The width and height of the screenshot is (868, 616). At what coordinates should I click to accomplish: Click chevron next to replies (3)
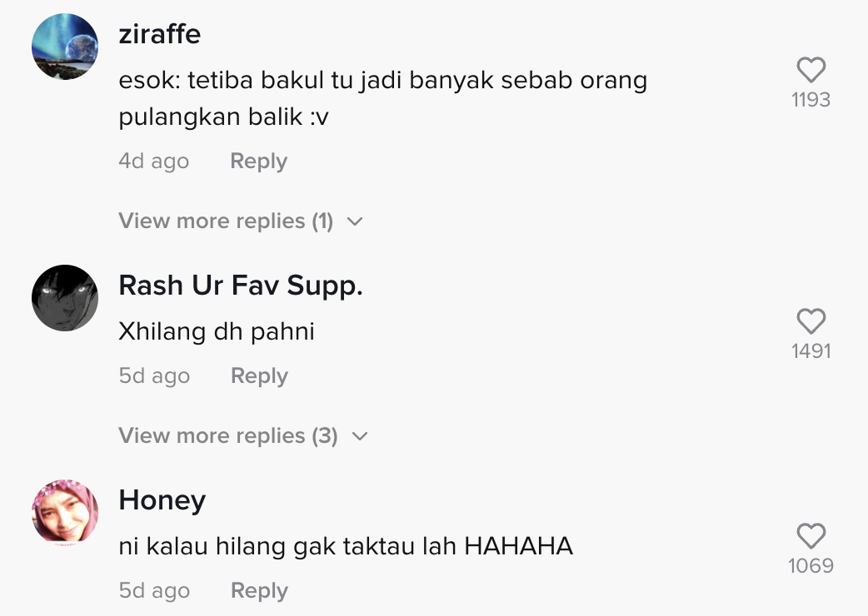pos(359,436)
